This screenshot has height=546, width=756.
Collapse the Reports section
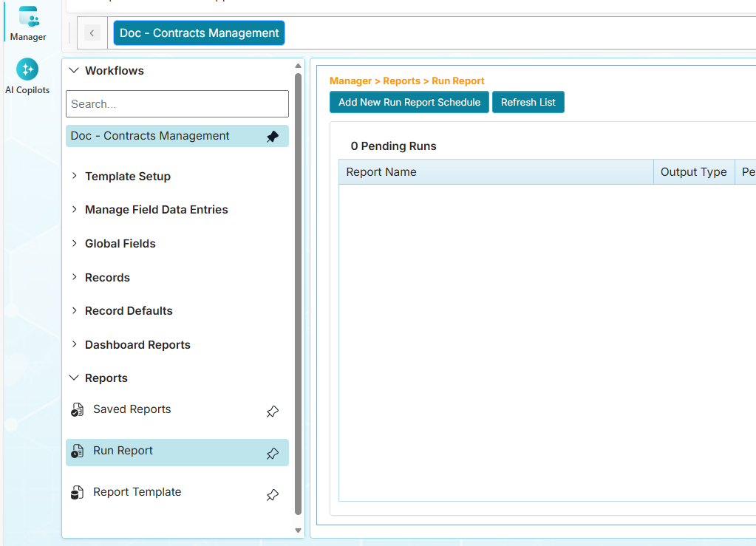(74, 378)
